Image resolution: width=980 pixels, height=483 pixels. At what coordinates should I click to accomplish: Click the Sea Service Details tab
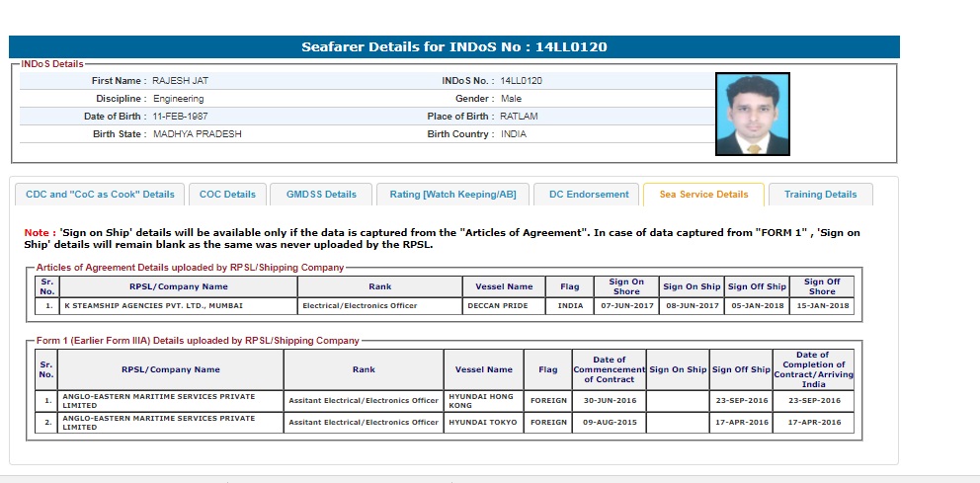tap(703, 195)
